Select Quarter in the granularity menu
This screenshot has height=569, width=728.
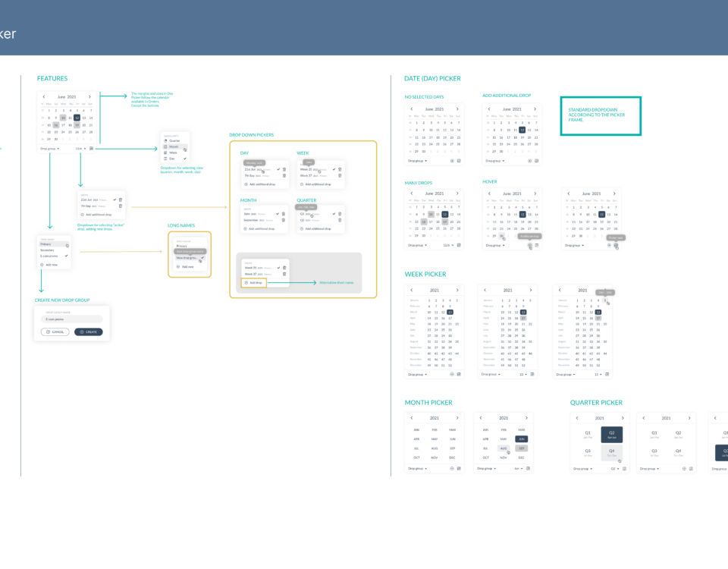coord(174,140)
